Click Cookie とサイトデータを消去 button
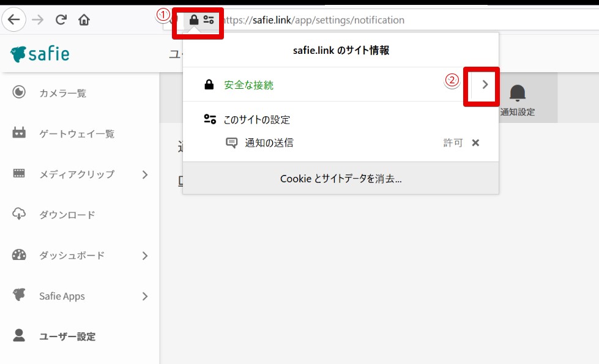Viewport: 599px width, 364px height. click(x=341, y=179)
